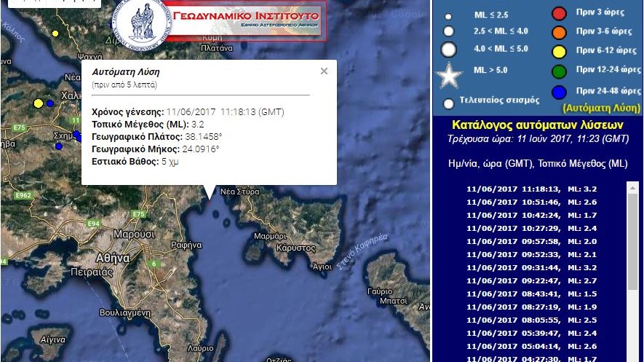Click the Λαύριο label on the map
644x362 pixels.
click(x=200, y=348)
